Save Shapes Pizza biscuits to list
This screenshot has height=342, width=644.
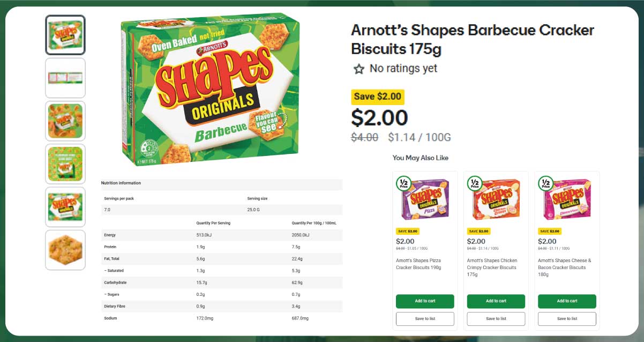click(x=425, y=319)
